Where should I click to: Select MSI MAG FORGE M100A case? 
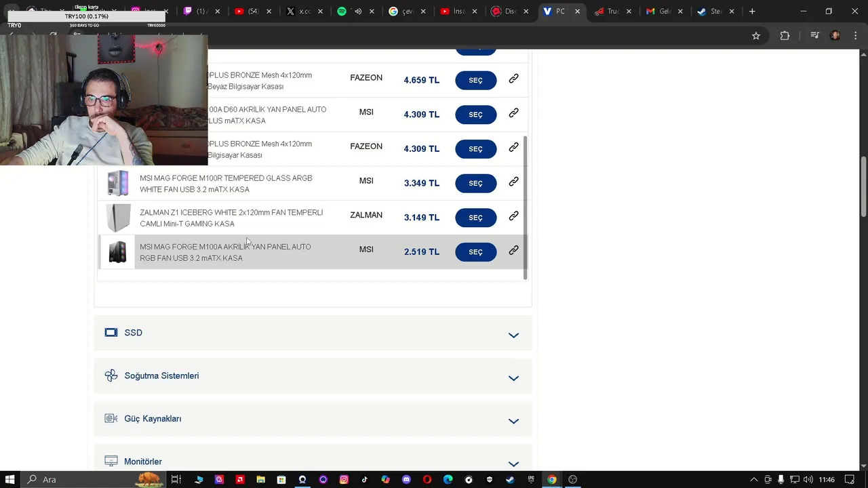click(475, 252)
